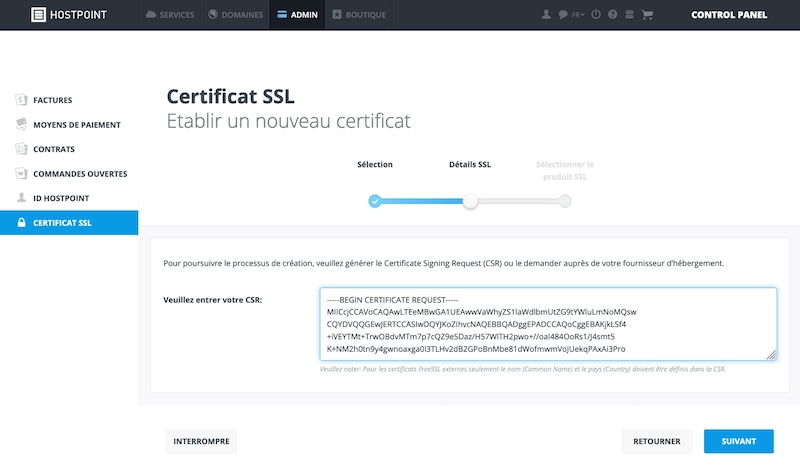Click the Hostpoint logo

tap(69, 14)
